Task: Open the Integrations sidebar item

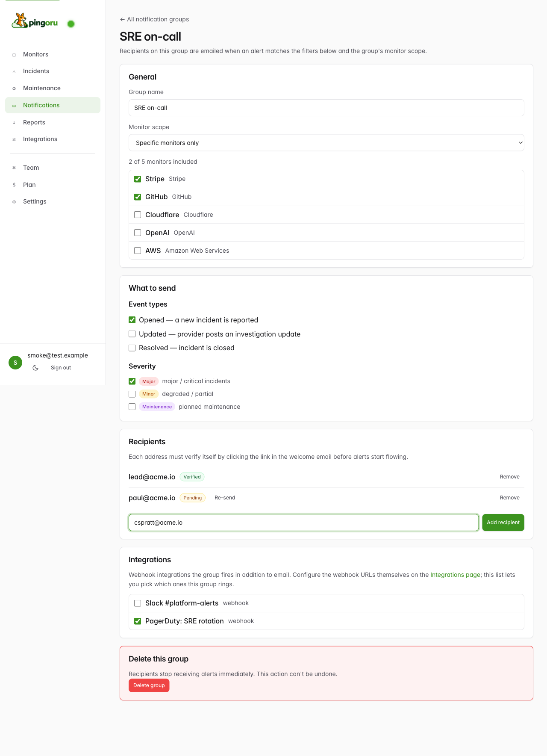Action: point(53,139)
